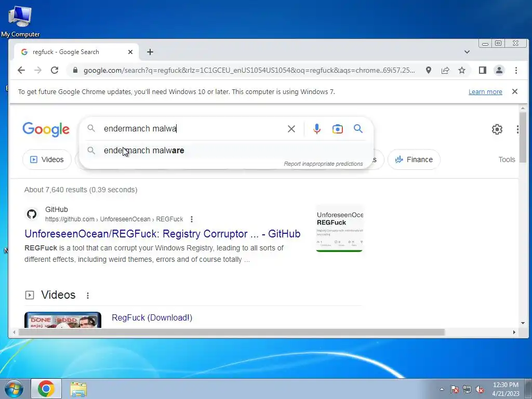Open Windows Explorer from the taskbar
The image size is (532, 399).
click(78, 389)
